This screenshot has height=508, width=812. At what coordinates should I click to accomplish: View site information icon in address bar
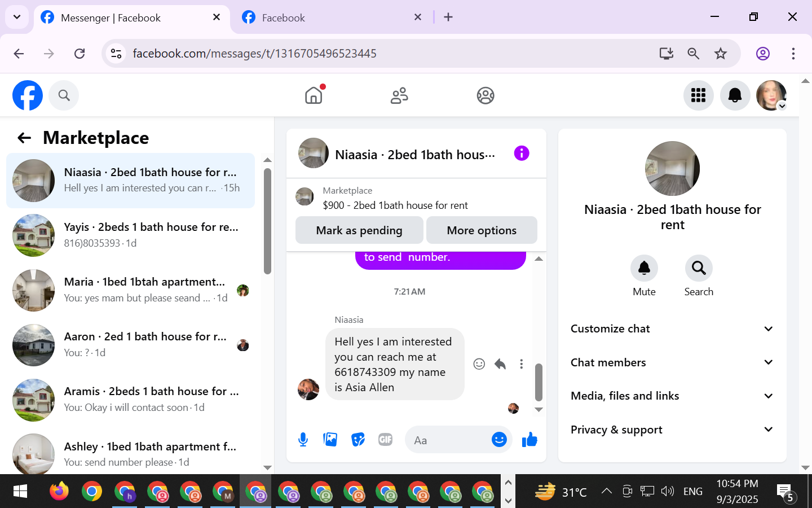[x=116, y=54]
